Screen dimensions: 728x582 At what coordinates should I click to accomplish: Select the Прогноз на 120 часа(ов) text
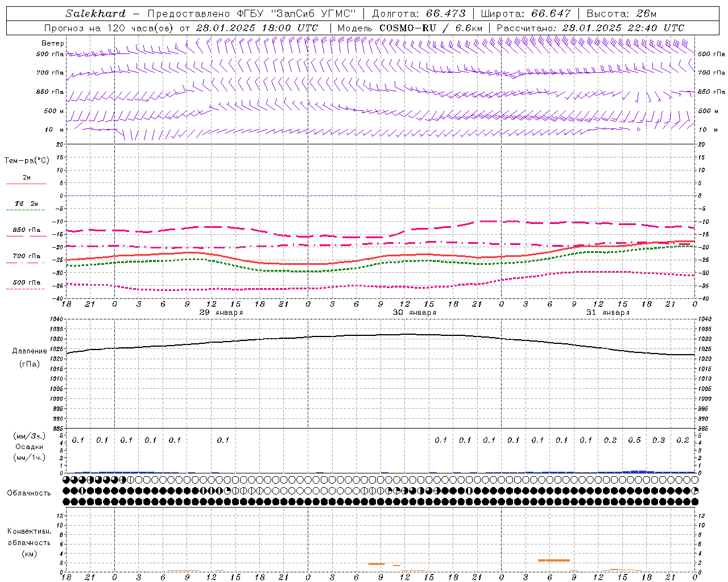point(109,28)
